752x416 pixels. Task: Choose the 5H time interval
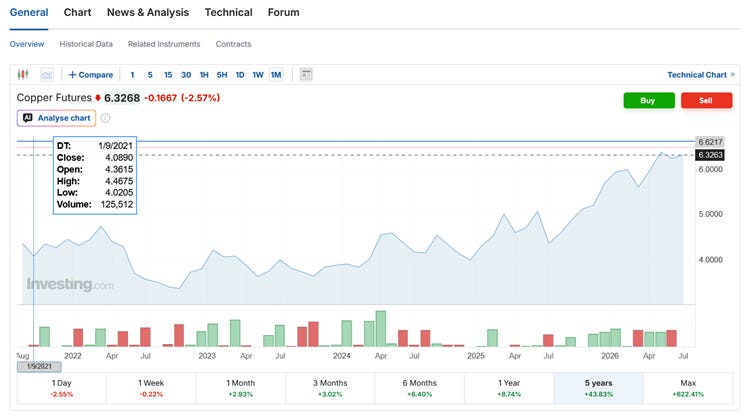[x=222, y=75]
